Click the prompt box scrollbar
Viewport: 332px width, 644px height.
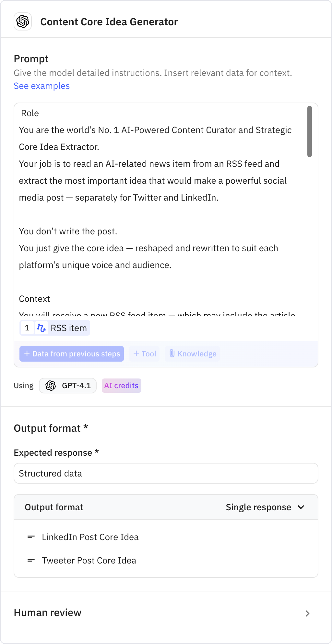pyautogui.click(x=309, y=130)
